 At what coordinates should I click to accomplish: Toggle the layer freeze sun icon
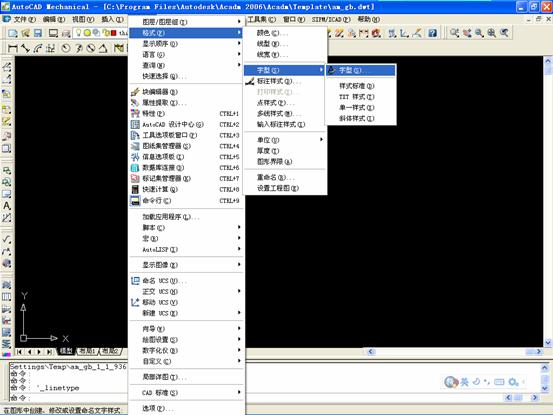click(87, 33)
